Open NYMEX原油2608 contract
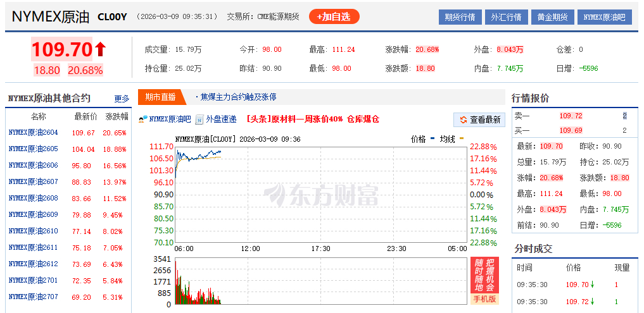The height and width of the screenshot is (313, 644). click(34, 198)
